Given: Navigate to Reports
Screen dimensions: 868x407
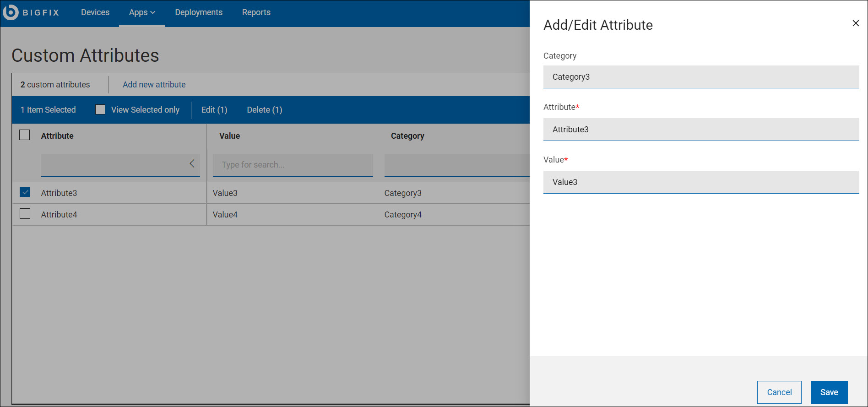Looking at the screenshot, I should click(x=256, y=12).
